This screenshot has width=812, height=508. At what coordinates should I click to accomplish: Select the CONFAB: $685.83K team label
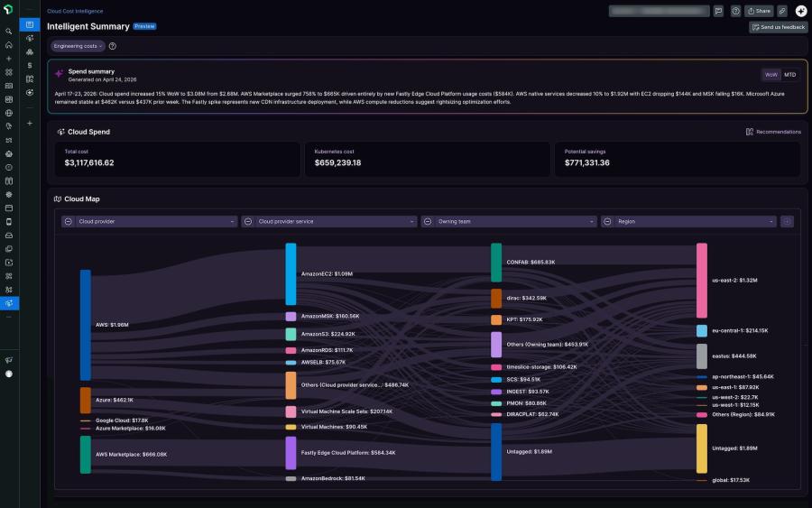tap(531, 262)
